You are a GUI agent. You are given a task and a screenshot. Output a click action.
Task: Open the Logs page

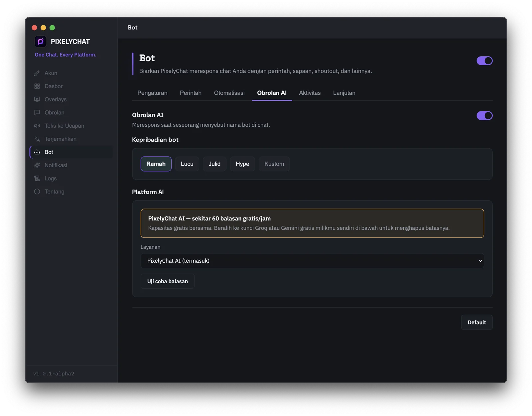(71, 179)
